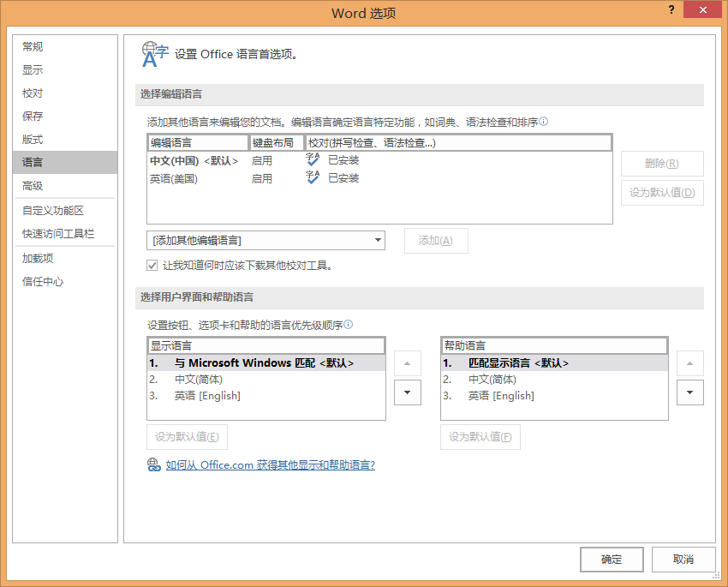
Task: Click the proofing icon for 中文(中国) row
Action: (313, 159)
